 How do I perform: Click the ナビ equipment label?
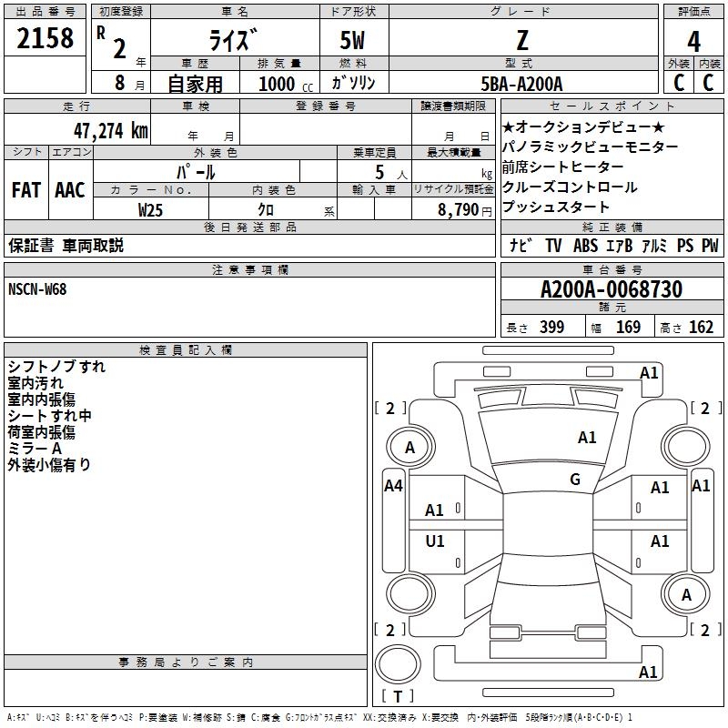tap(521, 245)
